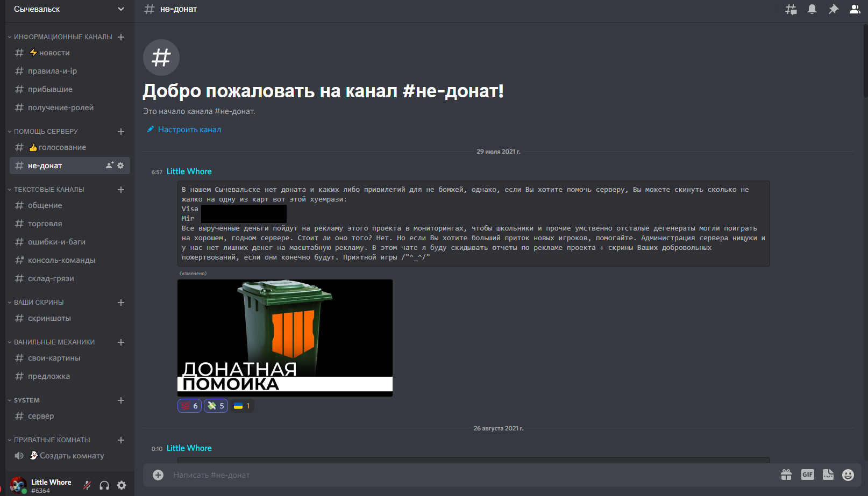868x496 pixels.
Task: Add channel to ВАНИЛЬНЫЕ МЕХАНИКИ category
Action: point(121,342)
